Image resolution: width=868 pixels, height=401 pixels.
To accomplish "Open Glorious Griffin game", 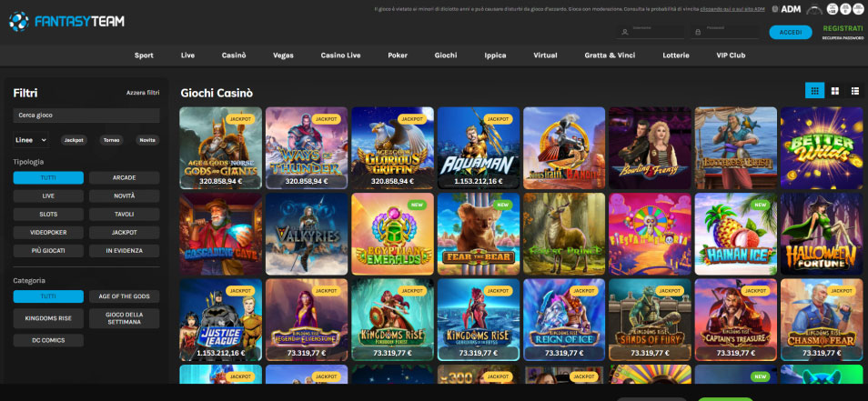I will (x=392, y=147).
